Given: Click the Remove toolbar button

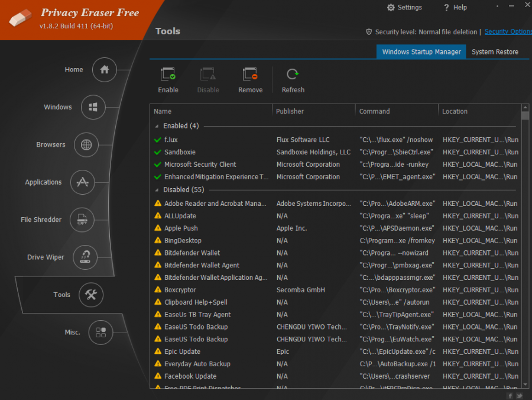Looking at the screenshot, I should coord(250,80).
